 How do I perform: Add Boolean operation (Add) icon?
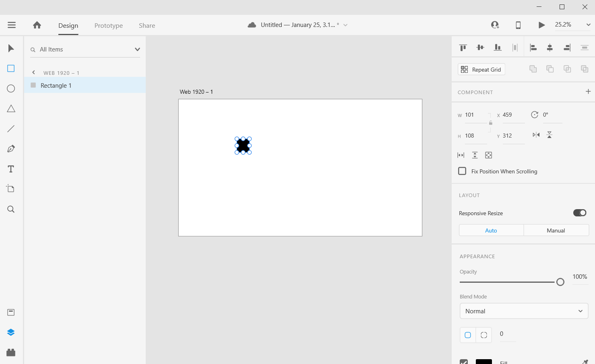click(533, 69)
